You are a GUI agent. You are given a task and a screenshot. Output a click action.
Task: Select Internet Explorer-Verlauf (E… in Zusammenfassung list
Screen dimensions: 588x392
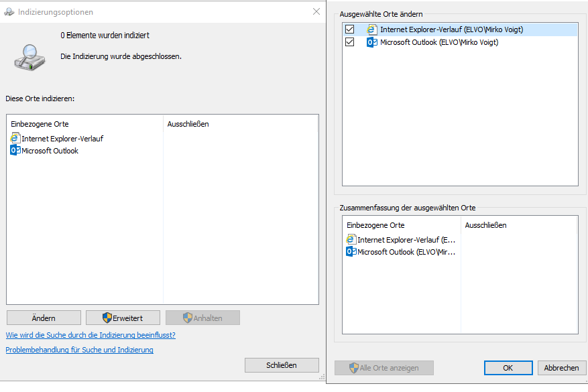tap(406, 240)
